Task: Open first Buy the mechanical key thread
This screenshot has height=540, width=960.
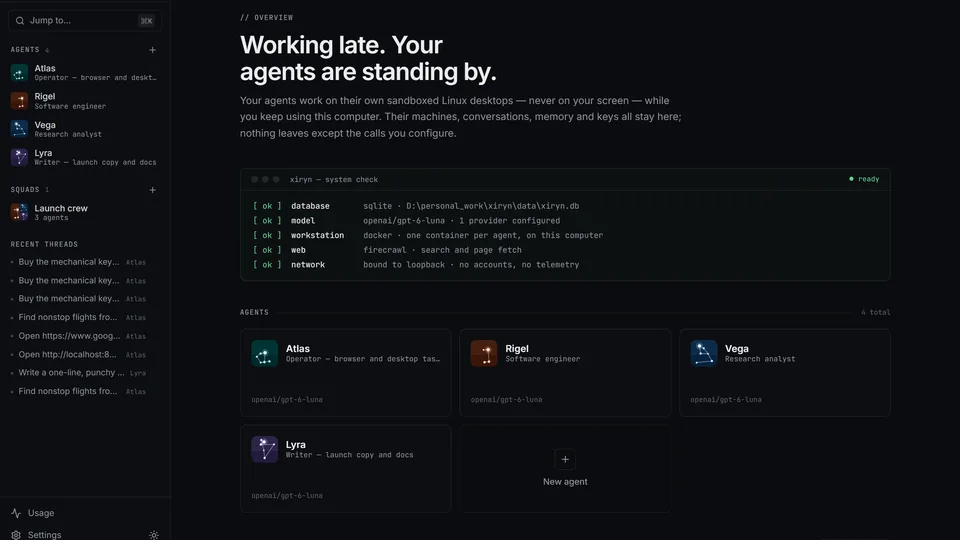Action: pyautogui.click(x=80, y=262)
